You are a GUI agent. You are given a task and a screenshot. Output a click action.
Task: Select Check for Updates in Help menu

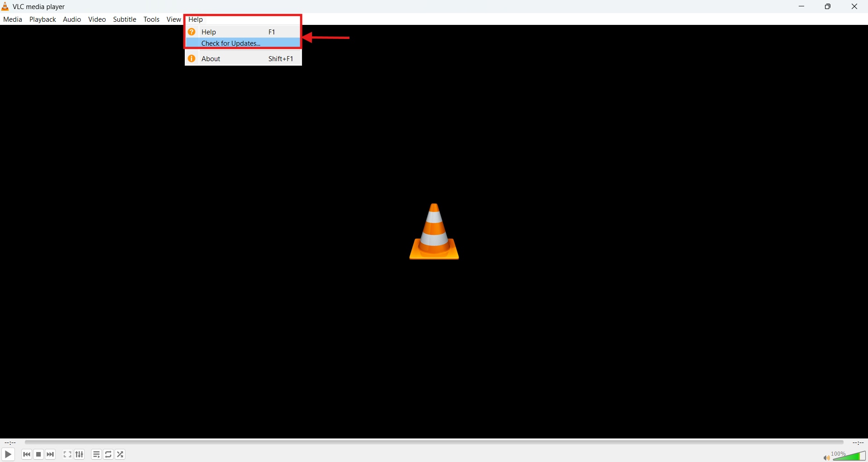[230, 43]
